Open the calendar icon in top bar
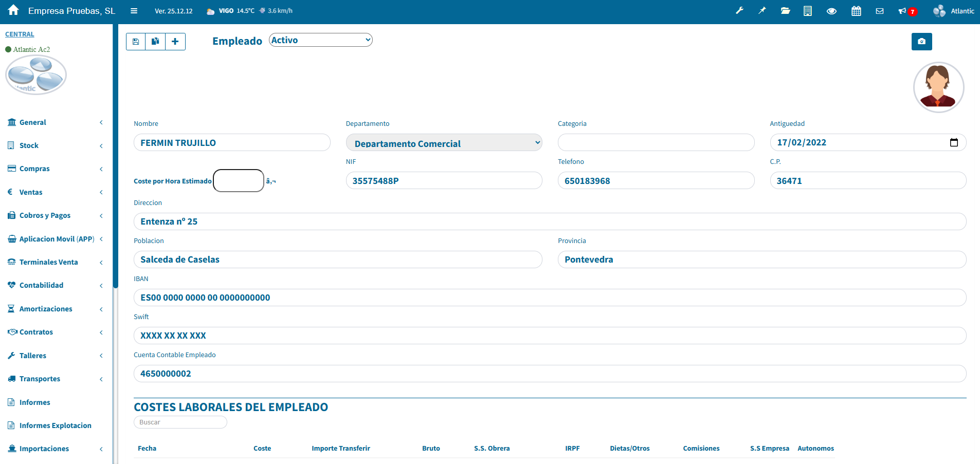 tap(856, 11)
